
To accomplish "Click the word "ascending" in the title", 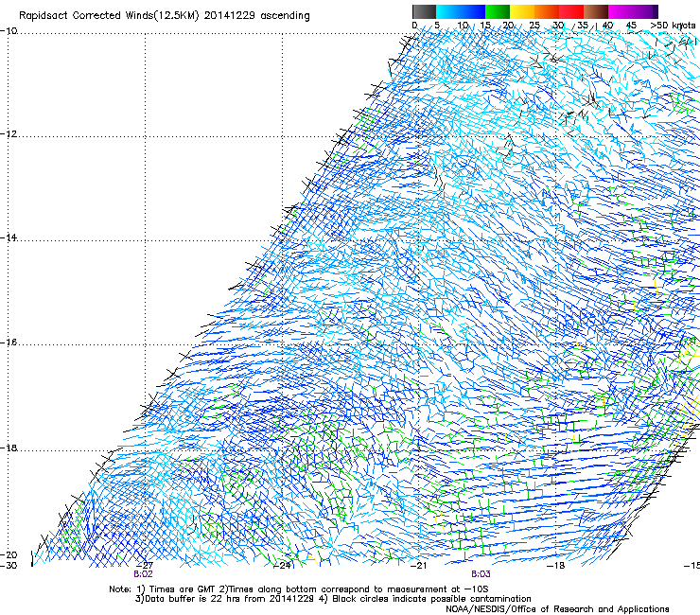I will tap(285, 16).
